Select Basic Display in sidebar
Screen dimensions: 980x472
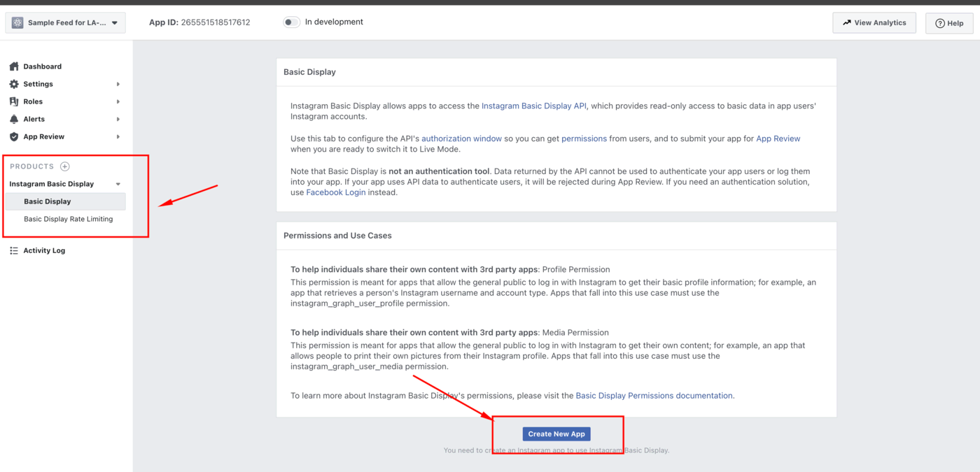48,201
